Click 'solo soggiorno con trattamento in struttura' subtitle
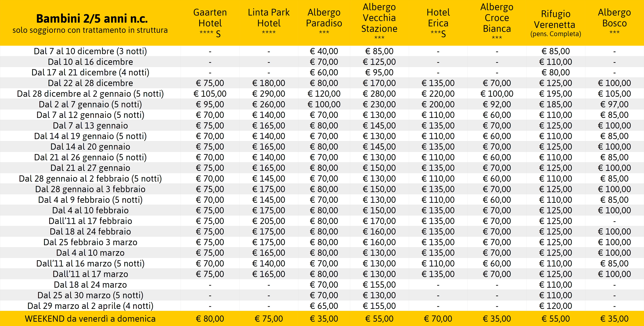The image size is (644, 326). tap(90, 30)
